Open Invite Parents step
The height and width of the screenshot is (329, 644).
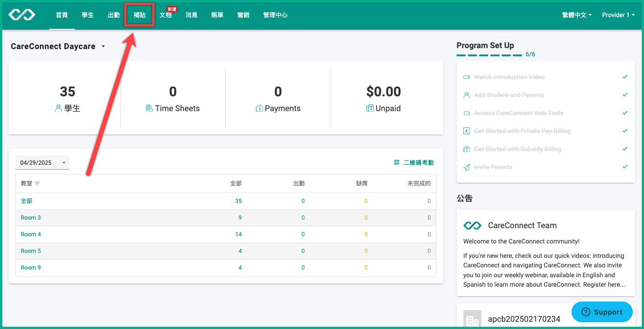coord(493,167)
